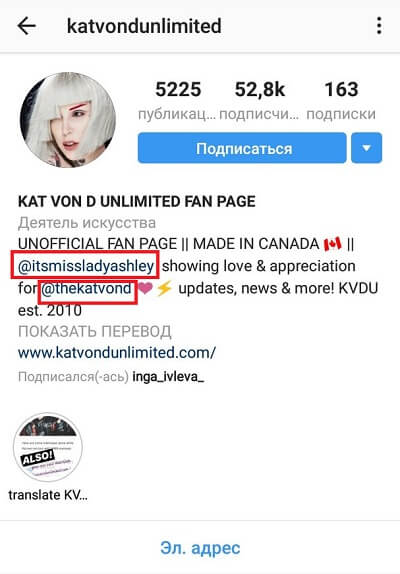This screenshot has width=400, height=574.
Task: Click the Эл. адрес email button
Action: pos(200,548)
